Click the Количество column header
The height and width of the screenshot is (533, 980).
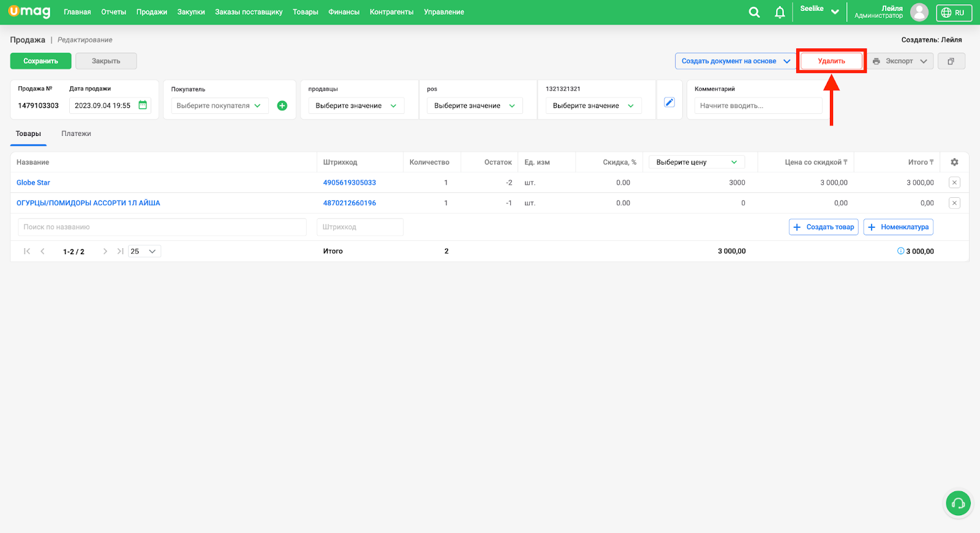pyautogui.click(x=429, y=162)
